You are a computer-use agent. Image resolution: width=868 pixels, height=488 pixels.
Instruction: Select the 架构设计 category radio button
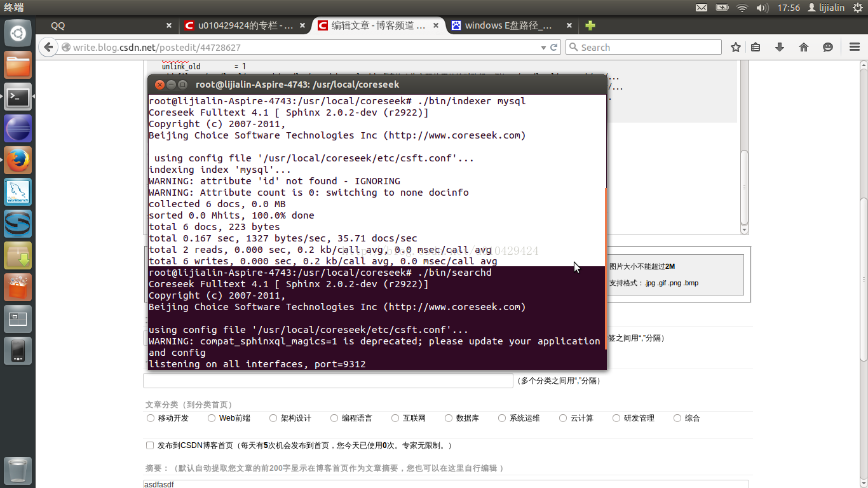[x=273, y=418]
